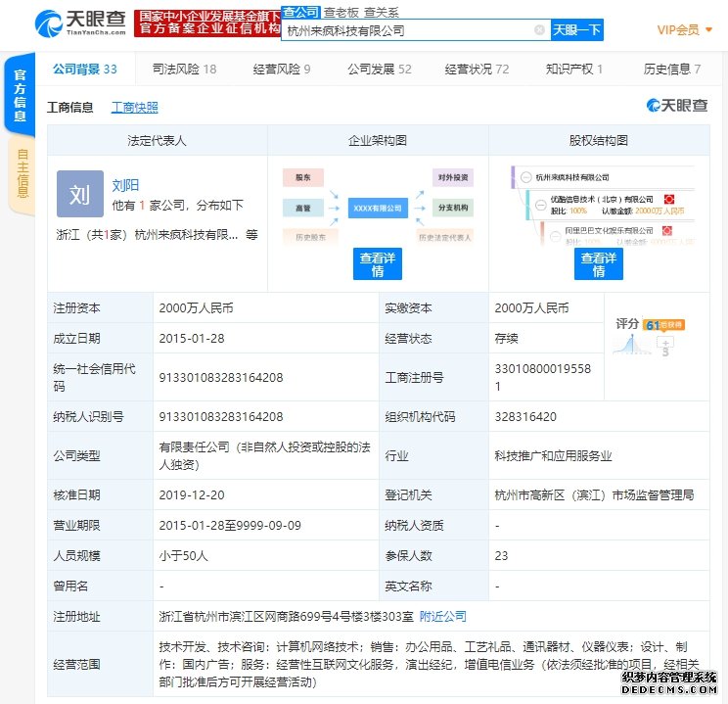Open the 知识产权 1 tab
This screenshot has height=704, width=728.
tap(573, 70)
